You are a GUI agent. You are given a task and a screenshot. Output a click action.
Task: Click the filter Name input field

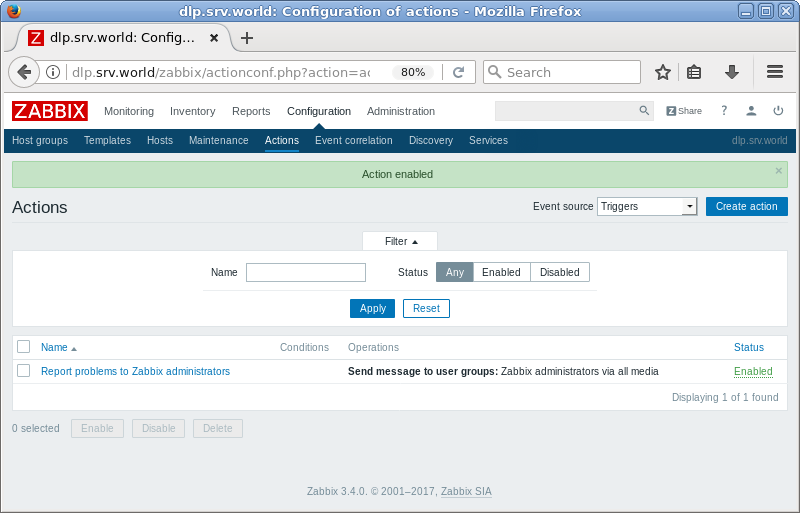point(306,272)
